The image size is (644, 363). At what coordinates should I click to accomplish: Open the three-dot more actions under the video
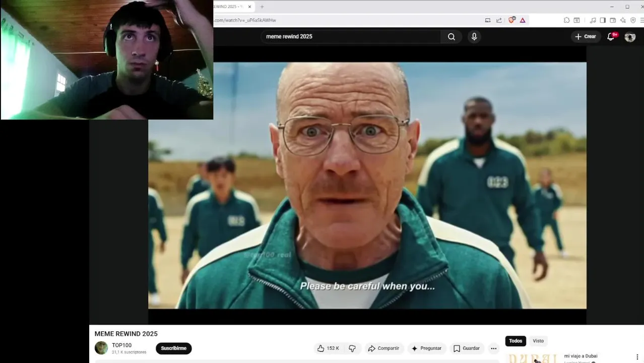click(x=494, y=348)
